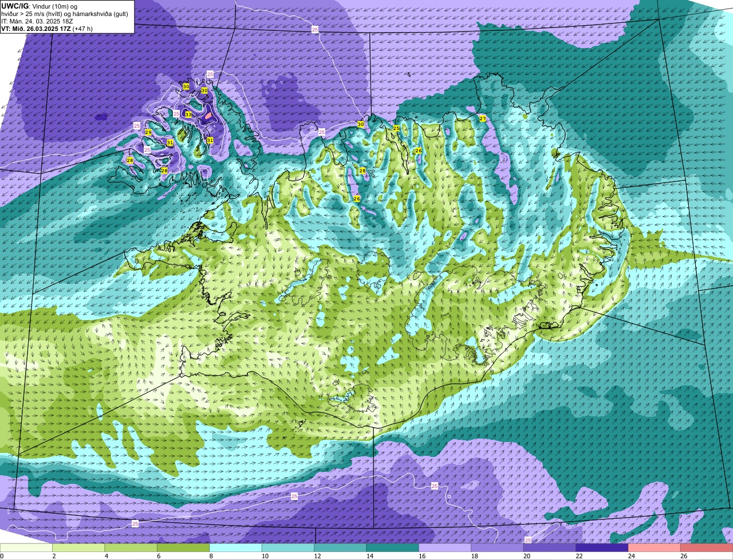Click the "(+47 h)" forecast offset text

pos(82,28)
